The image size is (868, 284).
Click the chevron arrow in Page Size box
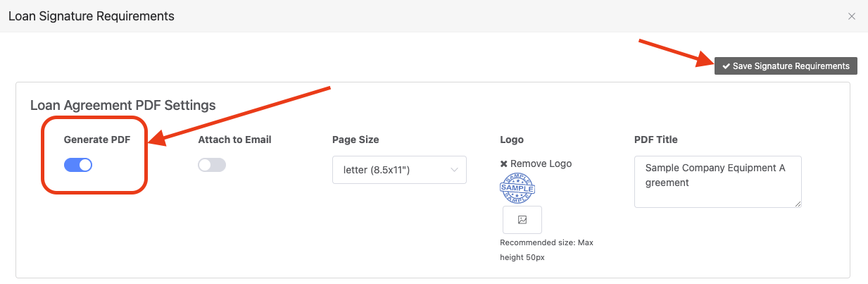coord(454,170)
